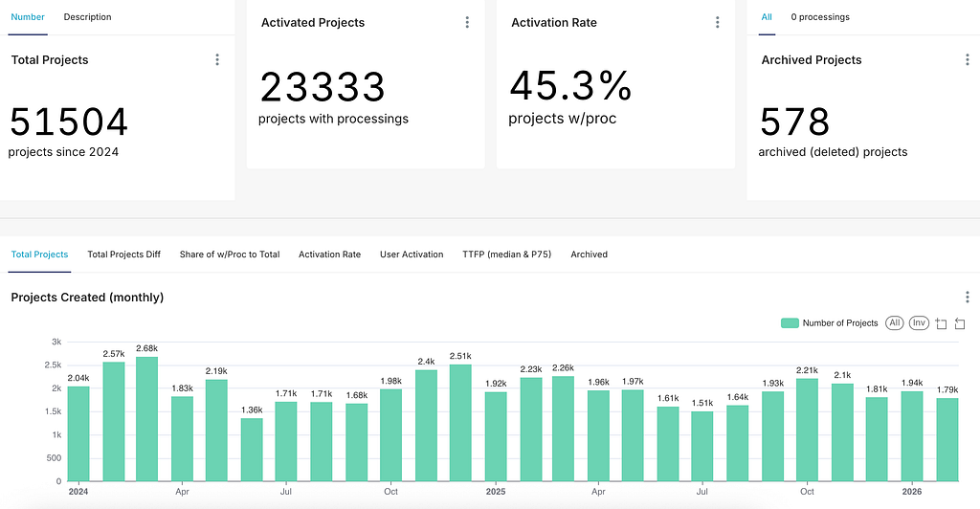980x509 pixels.
Task: Click the 1.81k bar value label
Action: (877, 389)
